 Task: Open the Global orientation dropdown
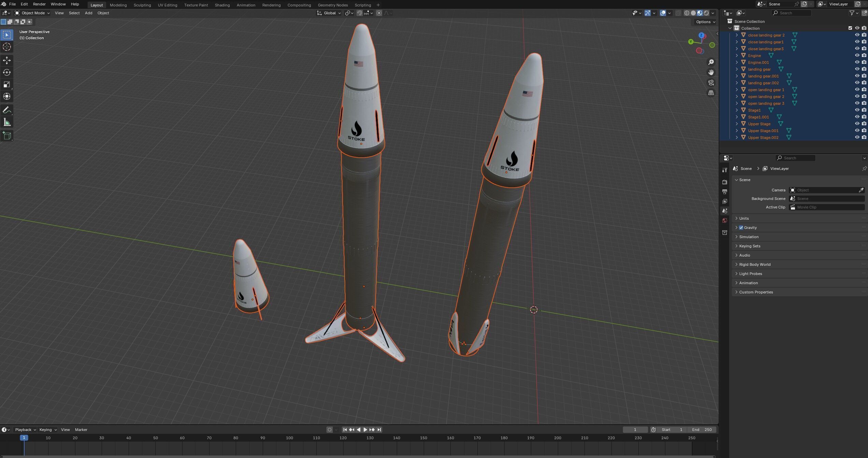(329, 13)
